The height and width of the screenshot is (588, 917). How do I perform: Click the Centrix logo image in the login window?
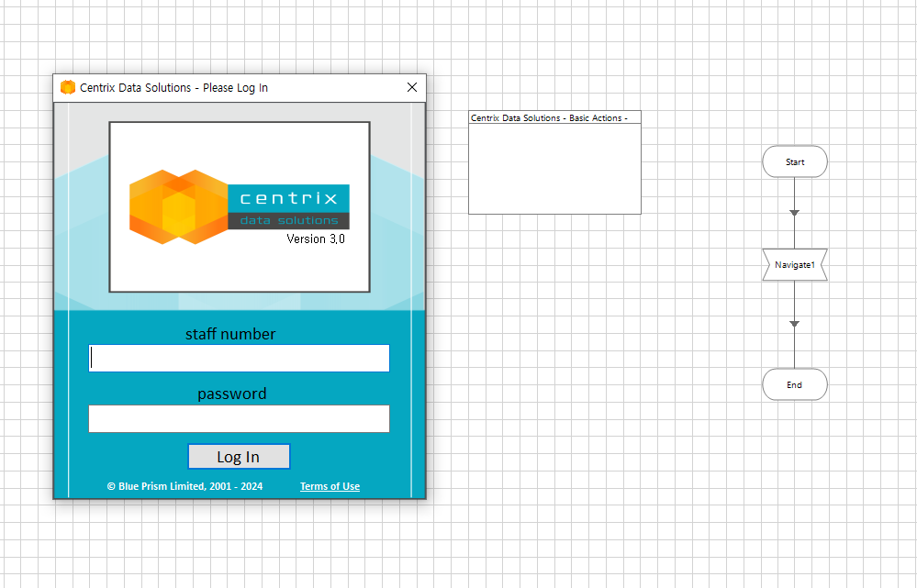(240, 207)
